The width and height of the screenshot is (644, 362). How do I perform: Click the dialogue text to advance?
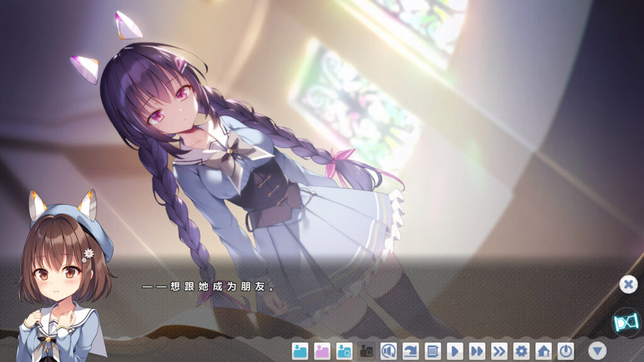coord(209,287)
